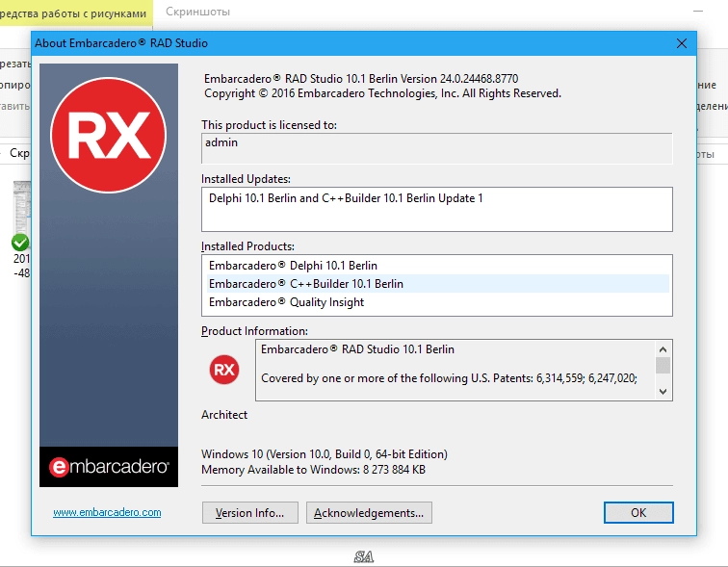Click the Delphi 10.1 Berlin Update 1 entry
The width and height of the screenshot is (728, 567).
(x=346, y=198)
